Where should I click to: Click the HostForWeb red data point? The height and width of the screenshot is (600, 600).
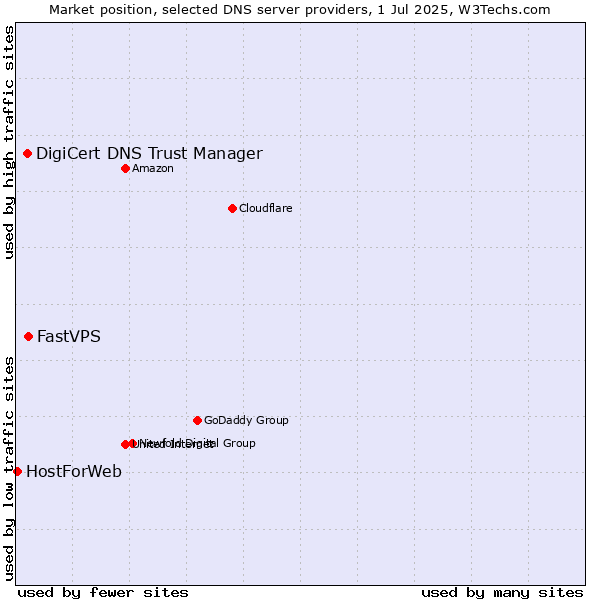coord(18,471)
